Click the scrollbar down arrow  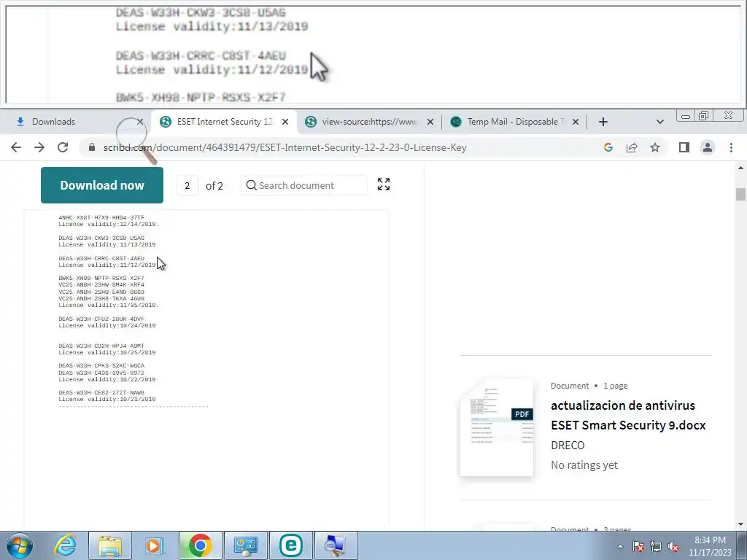point(740,524)
